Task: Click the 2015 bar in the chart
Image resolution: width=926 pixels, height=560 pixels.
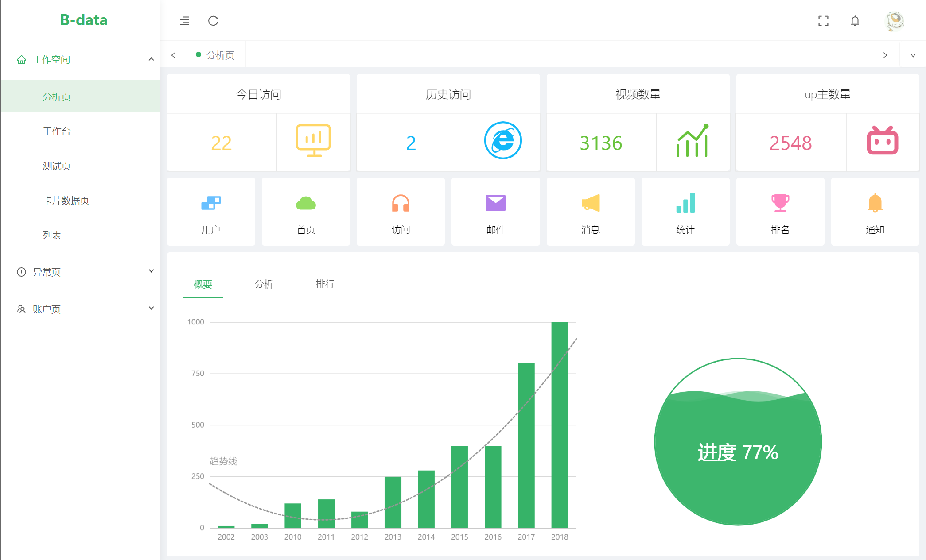Action: coord(459,487)
